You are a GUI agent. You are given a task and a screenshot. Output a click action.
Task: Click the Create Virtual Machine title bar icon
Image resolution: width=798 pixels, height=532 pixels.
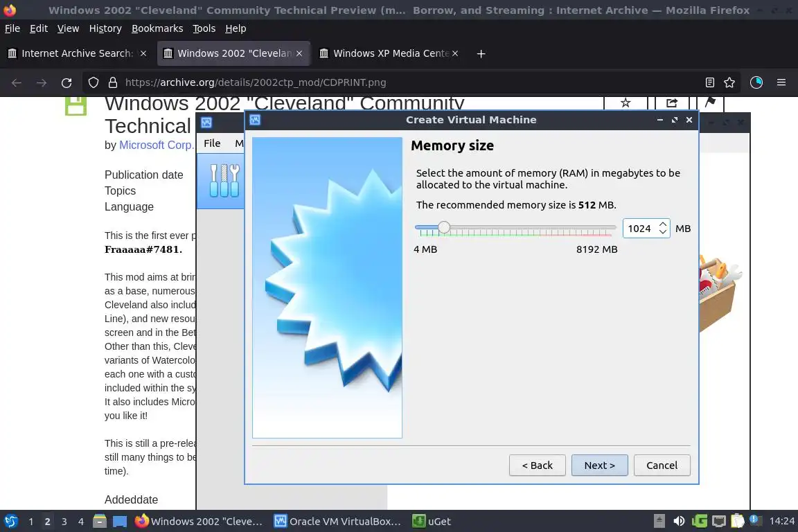click(255, 120)
